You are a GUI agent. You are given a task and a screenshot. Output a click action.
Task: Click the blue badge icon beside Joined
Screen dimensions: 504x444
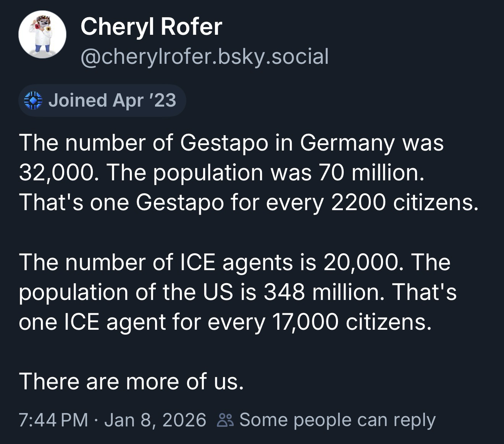(32, 100)
